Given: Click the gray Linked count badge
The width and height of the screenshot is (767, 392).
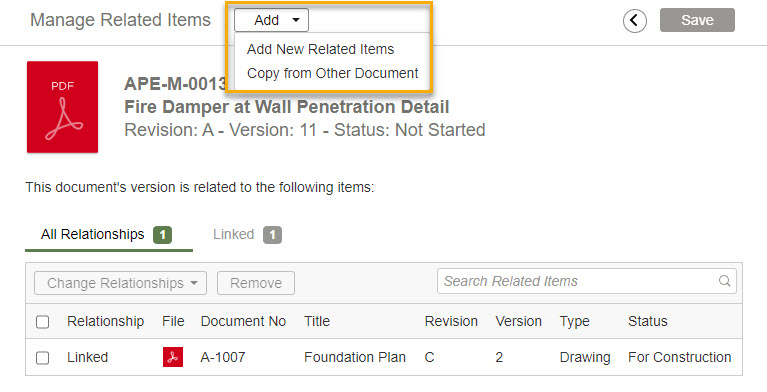Looking at the screenshot, I should [272, 235].
